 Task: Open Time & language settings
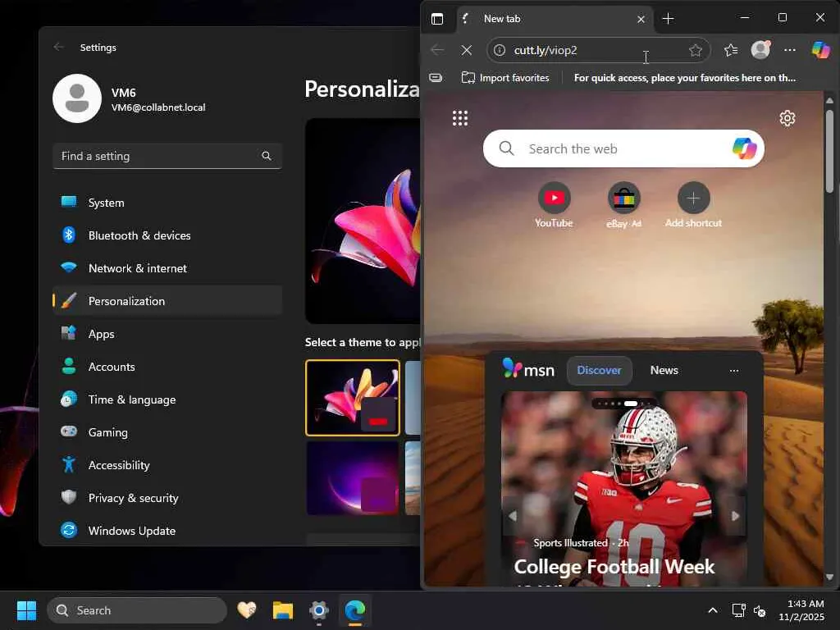[x=167, y=399]
